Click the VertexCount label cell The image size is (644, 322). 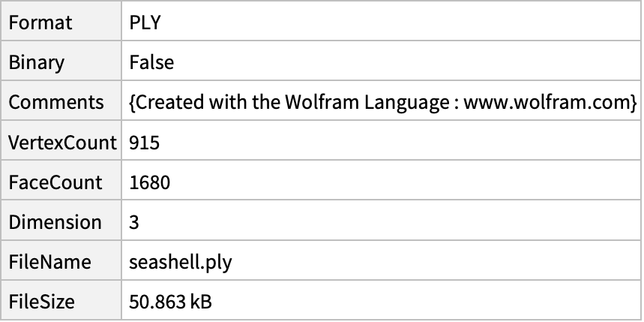tap(61, 140)
